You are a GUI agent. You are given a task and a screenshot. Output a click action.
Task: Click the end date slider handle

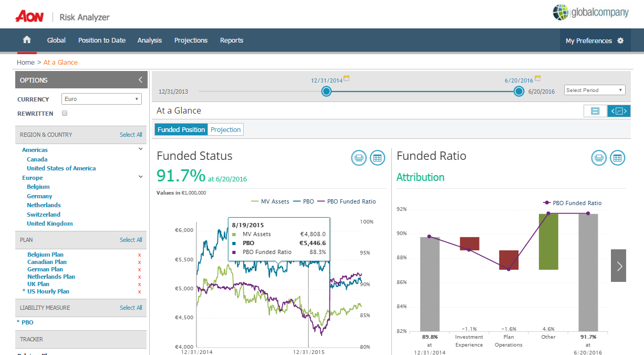(519, 92)
